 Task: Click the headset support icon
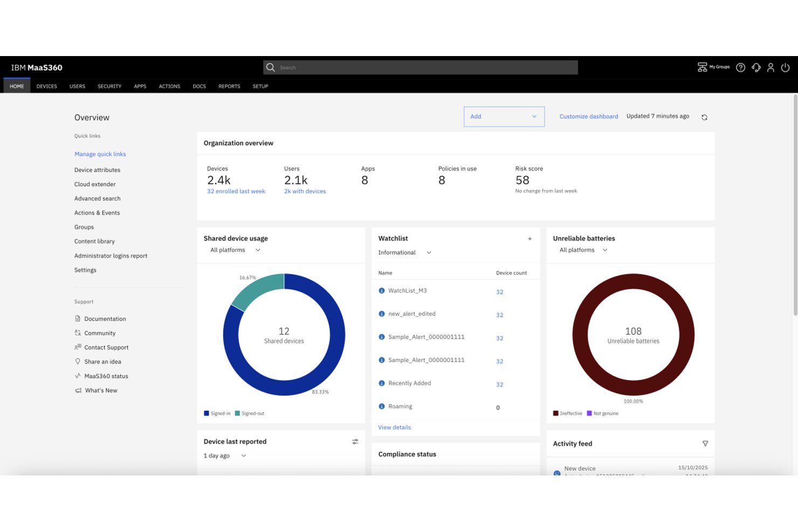(756, 67)
